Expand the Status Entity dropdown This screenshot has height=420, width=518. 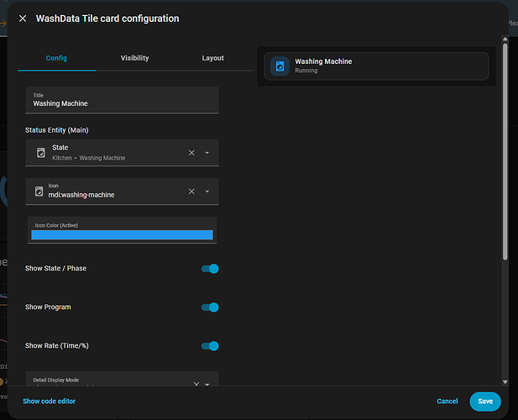click(x=207, y=153)
